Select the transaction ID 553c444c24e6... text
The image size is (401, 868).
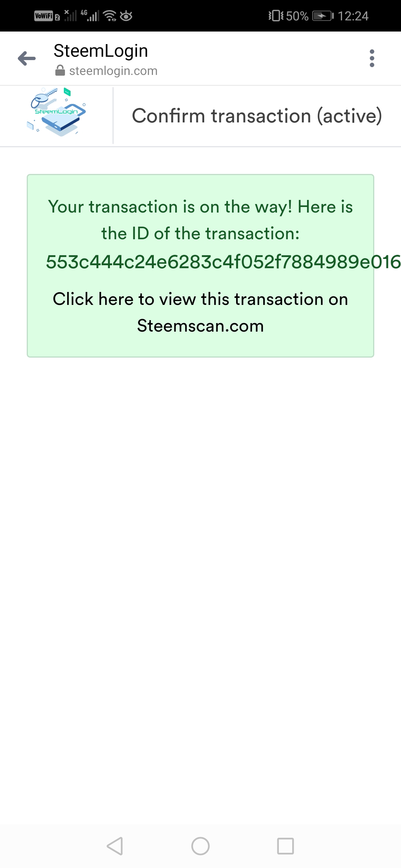[x=223, y=262]
